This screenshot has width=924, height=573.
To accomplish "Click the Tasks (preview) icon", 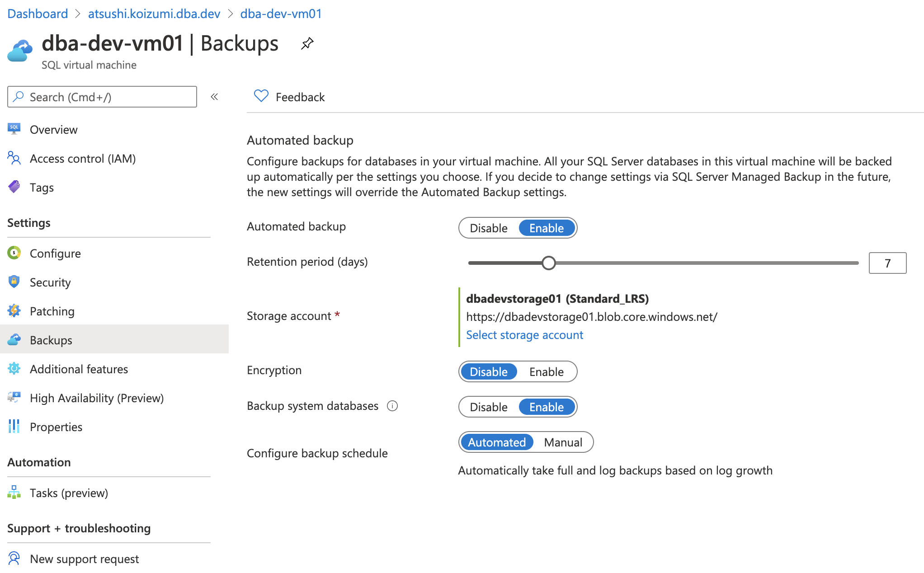I will click(14, 493).
